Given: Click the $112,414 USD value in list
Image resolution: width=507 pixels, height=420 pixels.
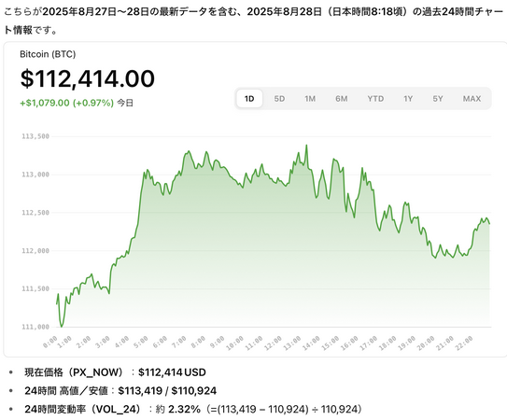Looking at the screenshot, I should tap(172, 372).
